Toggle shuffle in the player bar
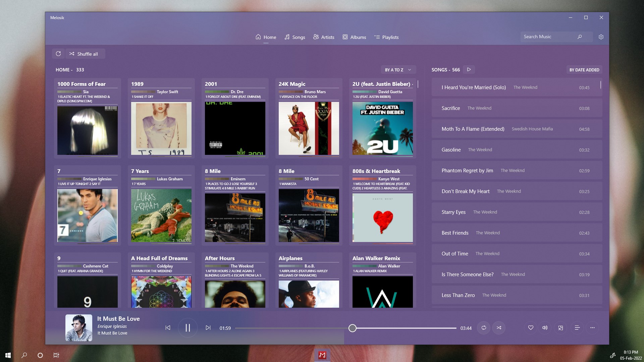644x362 pixels. (499, 328)
